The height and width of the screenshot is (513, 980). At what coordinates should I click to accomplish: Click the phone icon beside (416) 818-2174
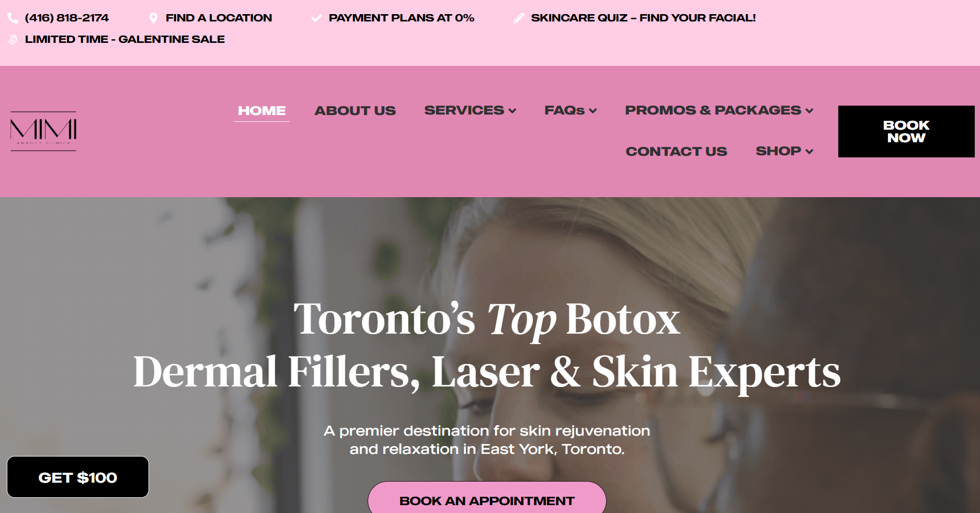[13, 18]
